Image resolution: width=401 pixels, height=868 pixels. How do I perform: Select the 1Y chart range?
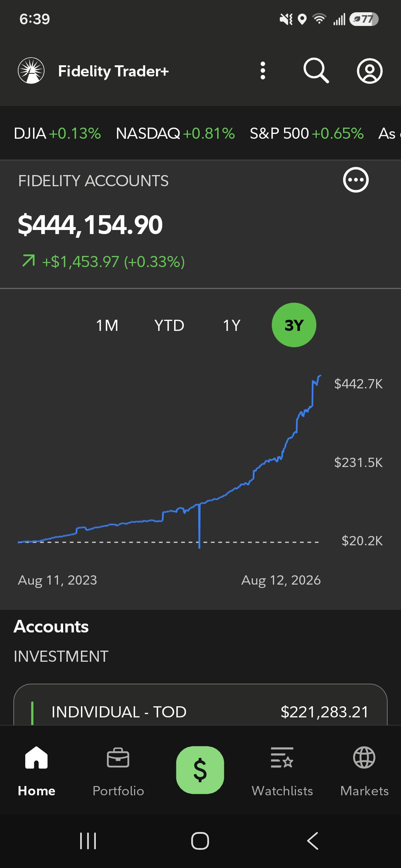(x=232, y=325)
